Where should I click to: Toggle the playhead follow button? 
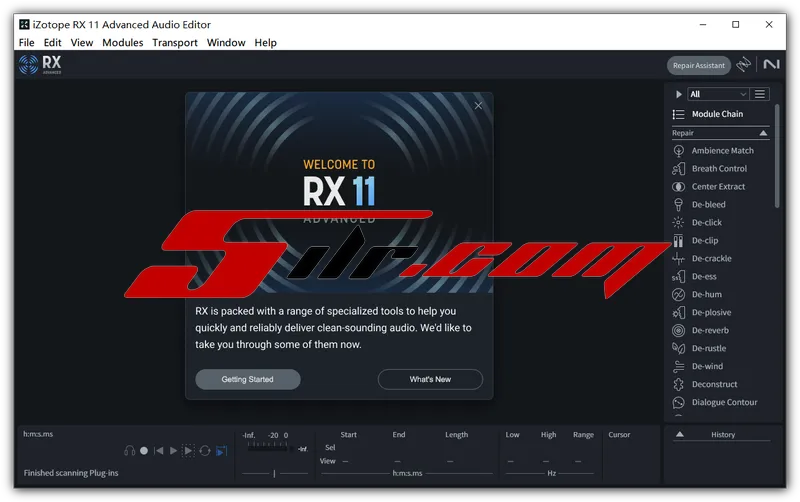[x=221, y=451]
